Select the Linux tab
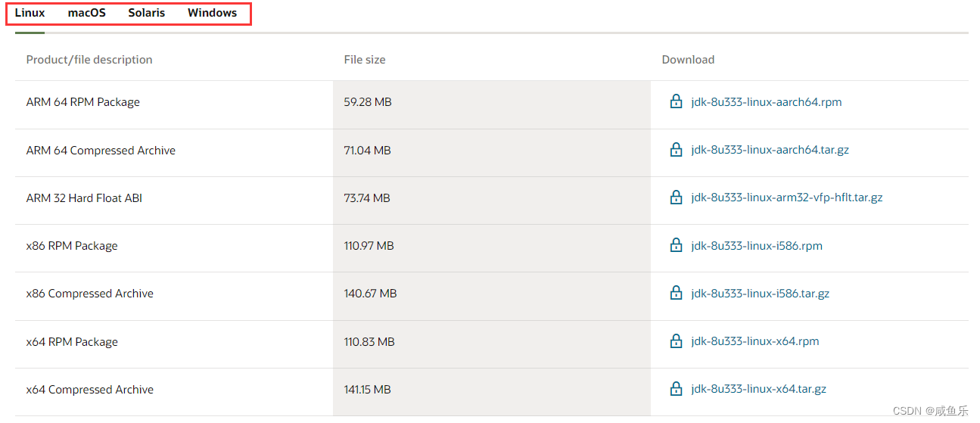Screen dimensions: 980x423 coord(30,13)
